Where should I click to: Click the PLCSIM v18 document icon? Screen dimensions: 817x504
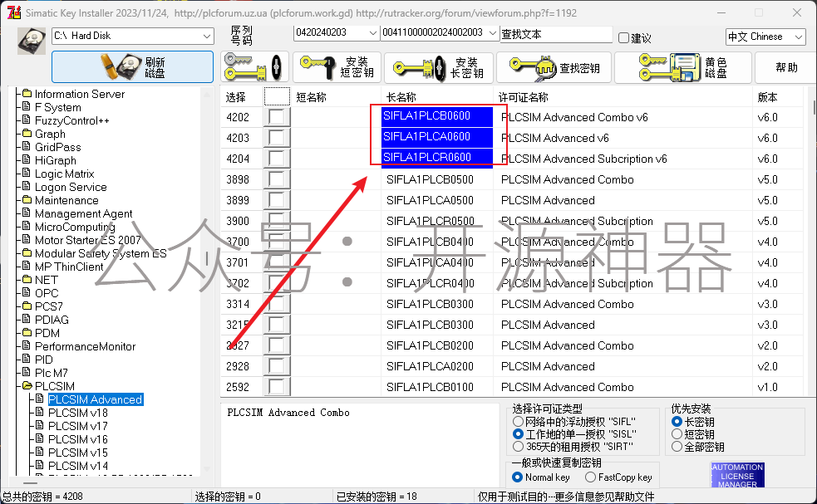coord(40,413)
